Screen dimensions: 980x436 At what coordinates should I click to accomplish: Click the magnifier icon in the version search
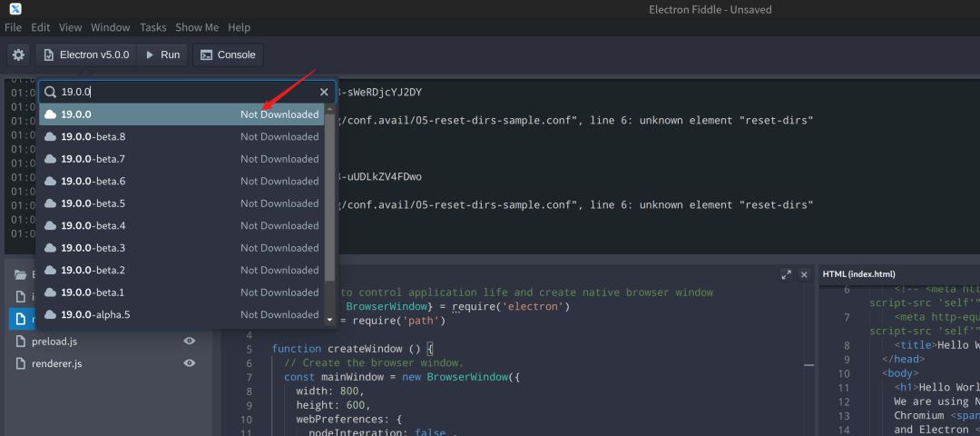point(50,92)
